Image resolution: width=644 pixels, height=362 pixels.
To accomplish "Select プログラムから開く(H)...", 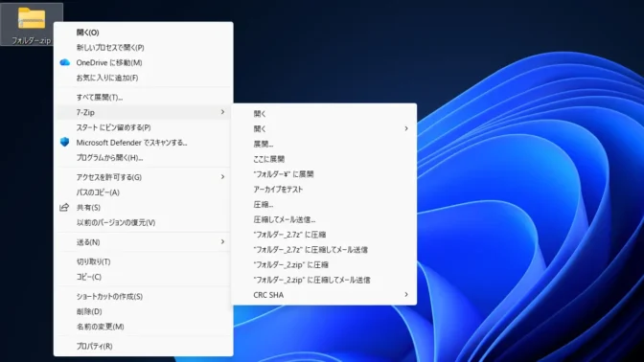I will click(x=144, y=158).
